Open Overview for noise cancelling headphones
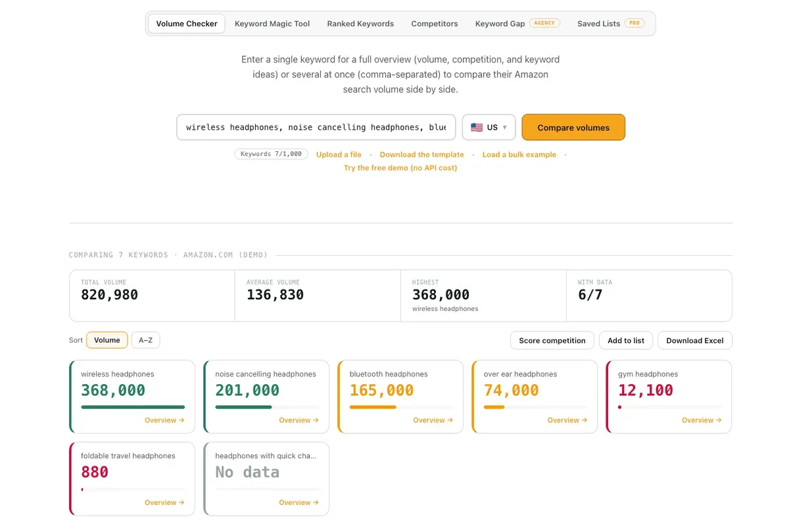The width and height of the screenshot is (789, 532). click(x=299, y=420)
